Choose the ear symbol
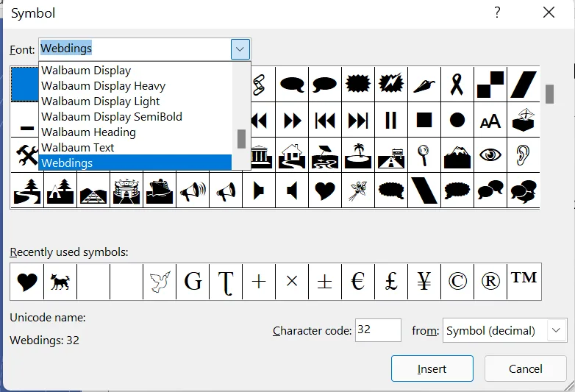 (524, 155)
